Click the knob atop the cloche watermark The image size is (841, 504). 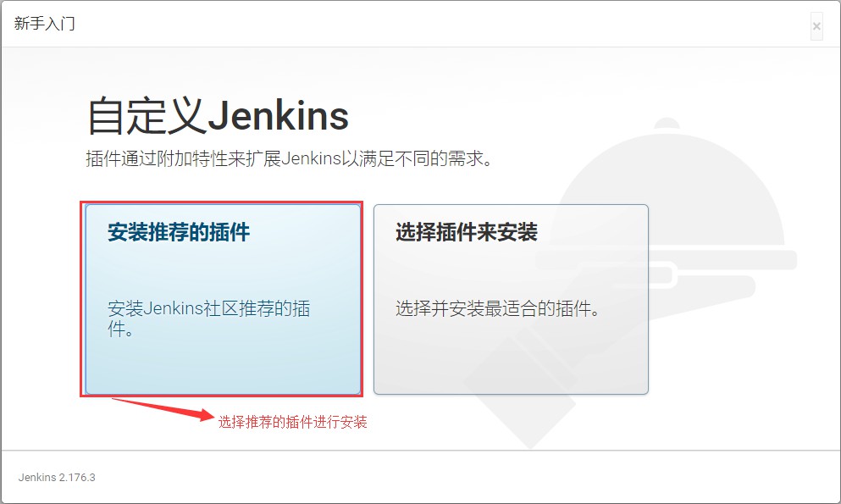tap(667, 125)
